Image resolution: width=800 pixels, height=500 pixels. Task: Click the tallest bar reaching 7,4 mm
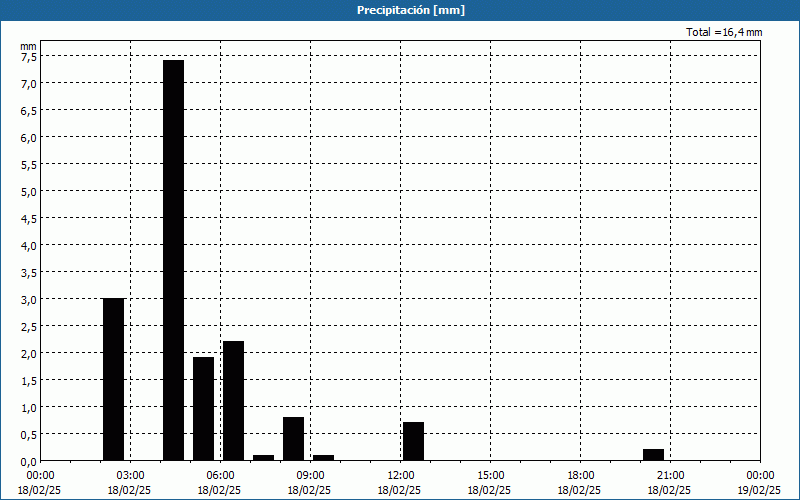pyautogui.click(x=173, y=260)
